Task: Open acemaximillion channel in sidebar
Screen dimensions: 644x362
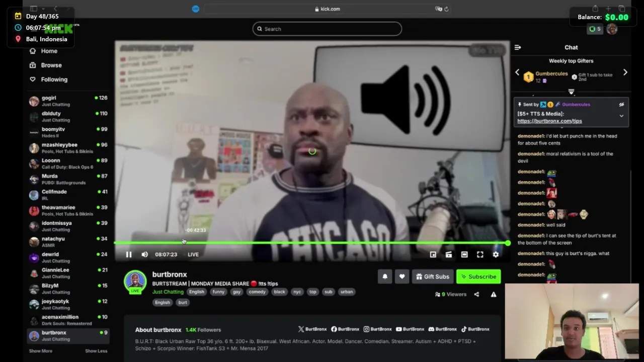Action: click(x=68, y=320)
